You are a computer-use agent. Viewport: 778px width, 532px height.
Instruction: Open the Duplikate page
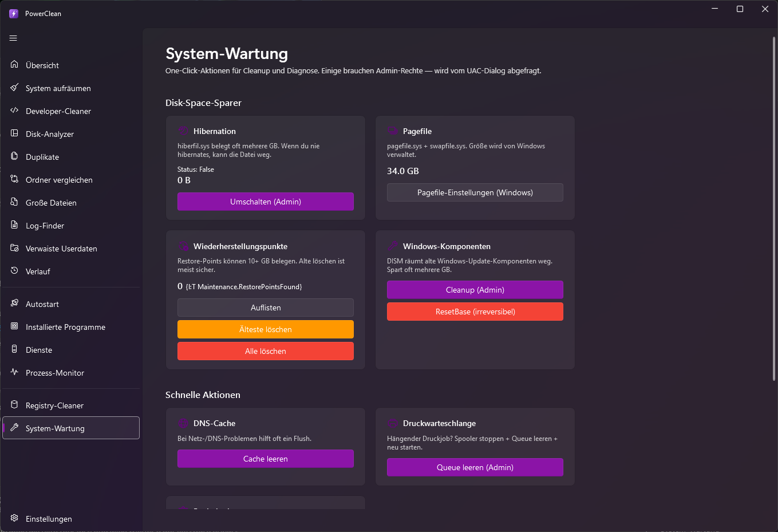click(71, 157)
